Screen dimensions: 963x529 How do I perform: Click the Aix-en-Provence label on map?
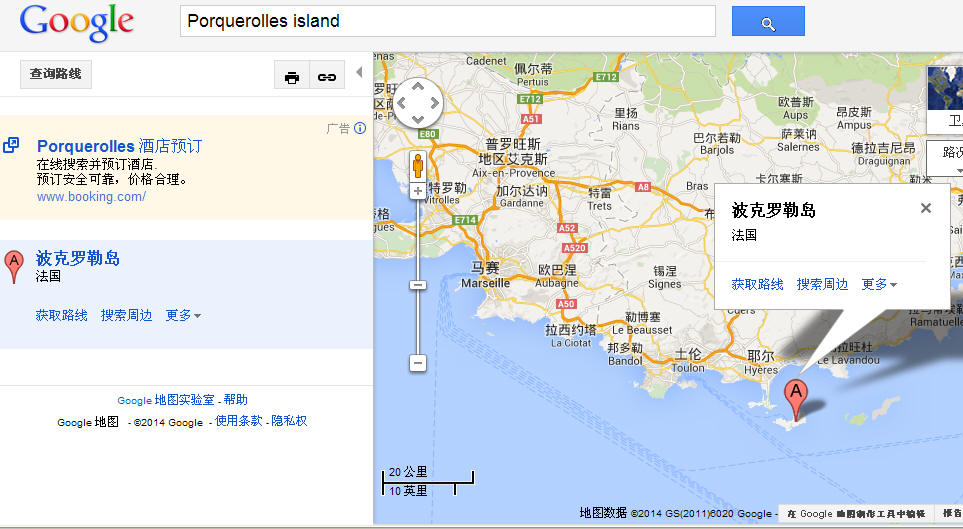point(513,173)
